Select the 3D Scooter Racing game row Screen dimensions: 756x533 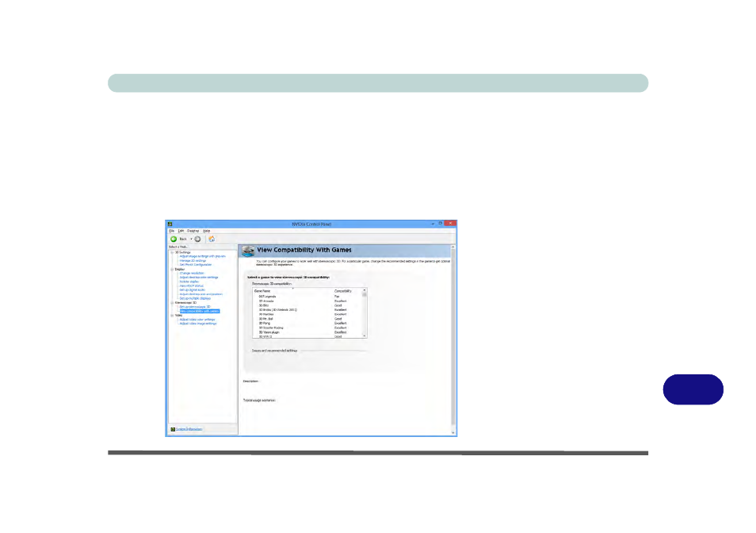tap(307, 328)
